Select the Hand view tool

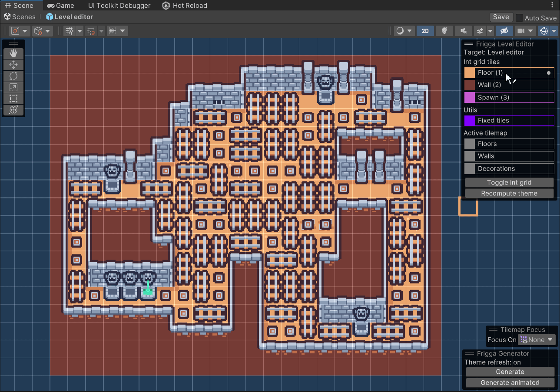click(x=13, y=53)
